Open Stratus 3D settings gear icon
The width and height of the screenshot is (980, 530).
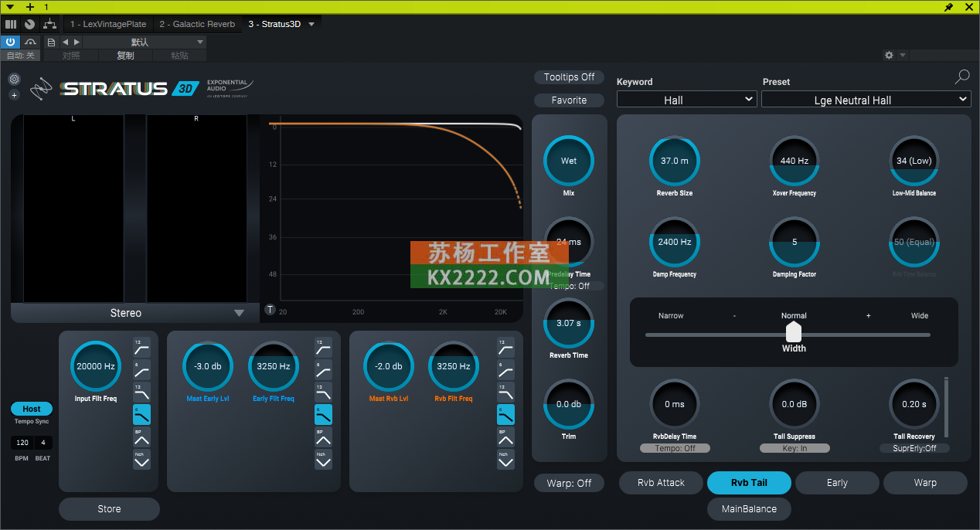pyautogui.click(x=14, y=80)
